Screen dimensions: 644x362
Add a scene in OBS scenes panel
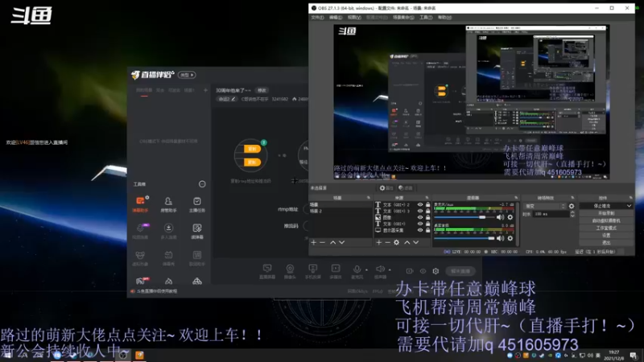click(314, 243)
